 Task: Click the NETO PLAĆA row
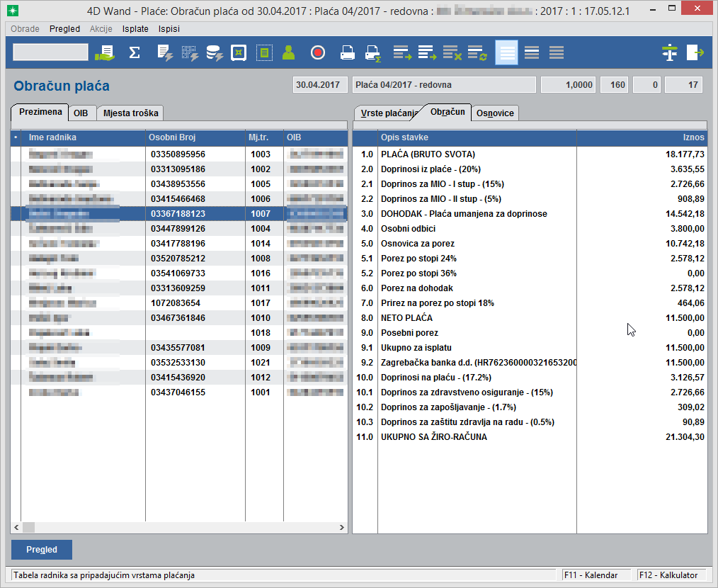(530, 318)
